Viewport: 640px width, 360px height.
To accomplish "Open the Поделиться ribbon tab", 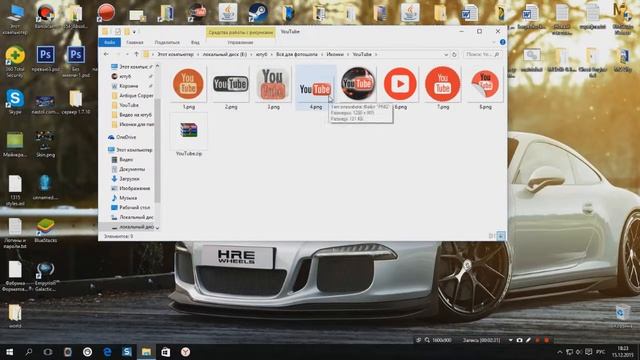I will click(167, 42).
